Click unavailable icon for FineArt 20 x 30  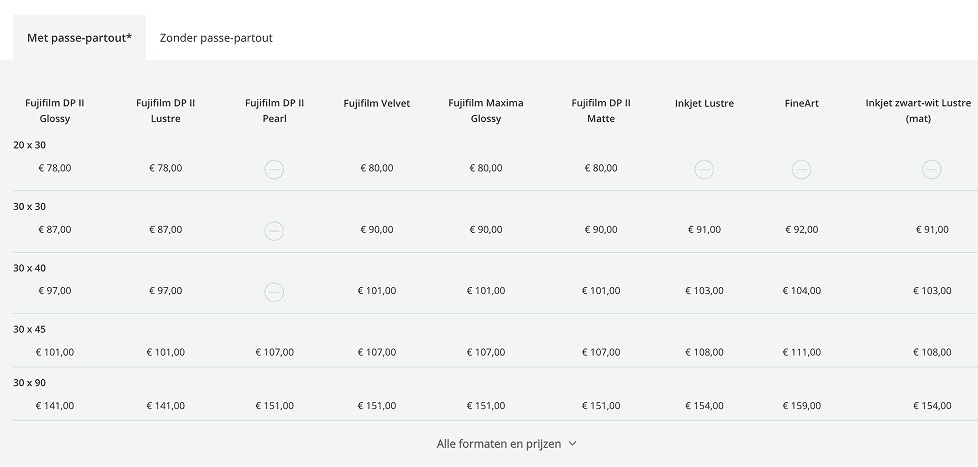point(801,169)
